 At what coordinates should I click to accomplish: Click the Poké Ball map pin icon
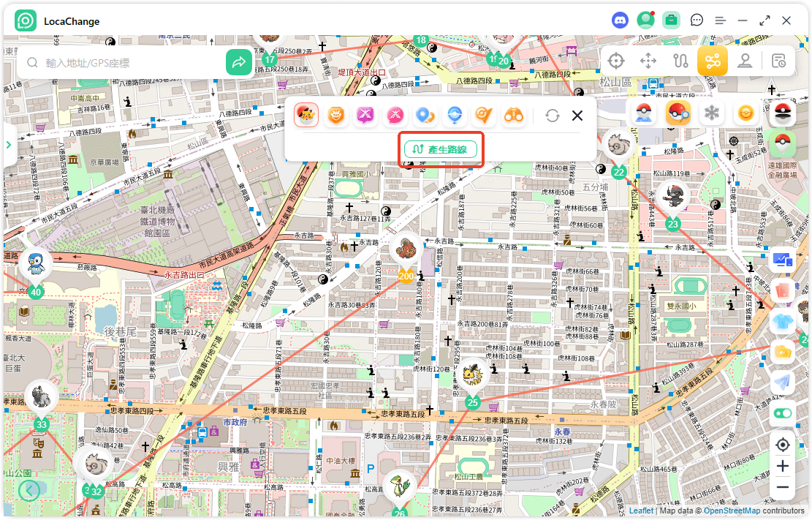[x=783, y=143]
